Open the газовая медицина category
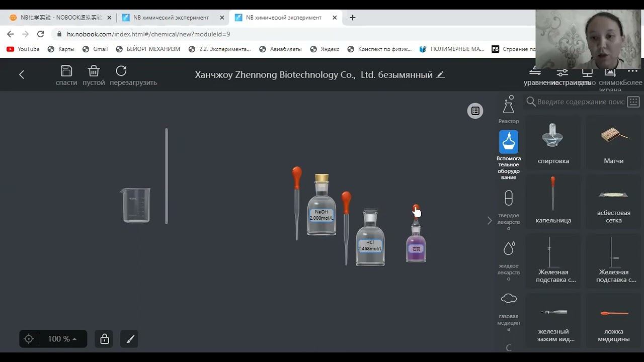644x362 pixels. (509, 312)
